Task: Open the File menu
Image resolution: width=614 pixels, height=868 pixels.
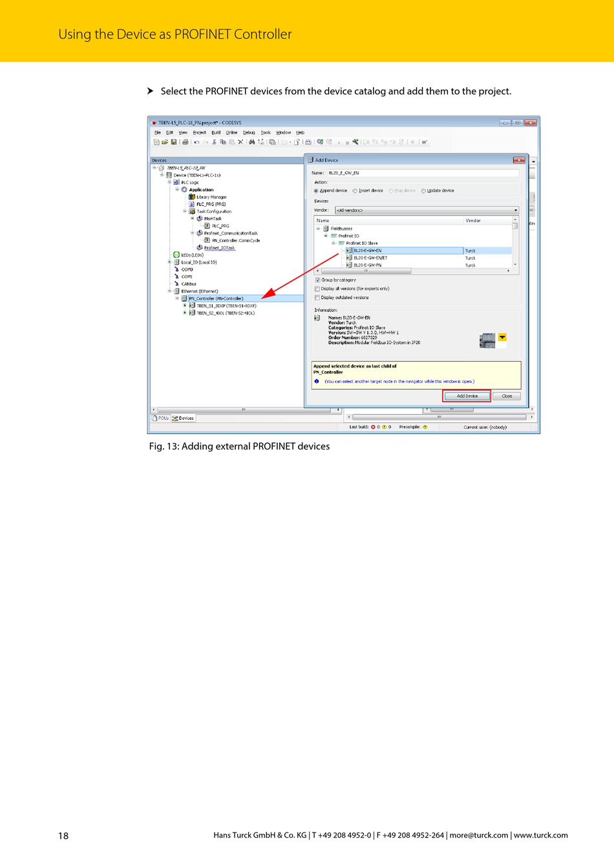Action: tap(157, 132)
